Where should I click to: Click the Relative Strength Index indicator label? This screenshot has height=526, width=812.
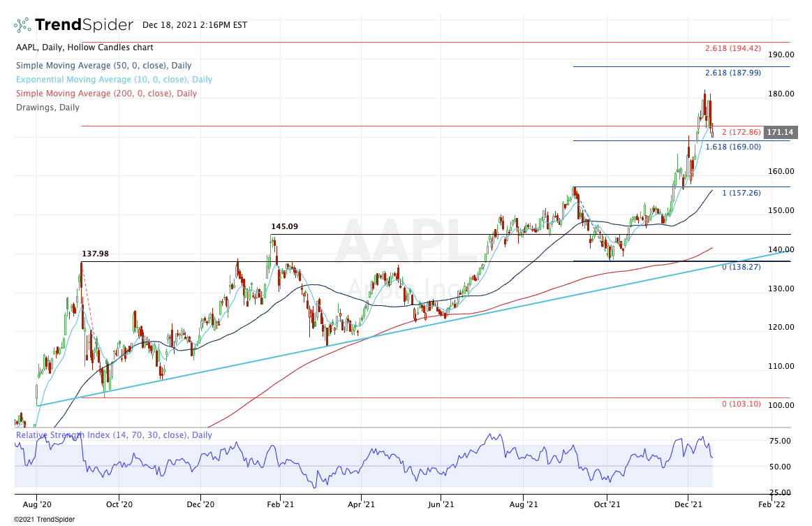pyautogui.click(x=114, y=435)
